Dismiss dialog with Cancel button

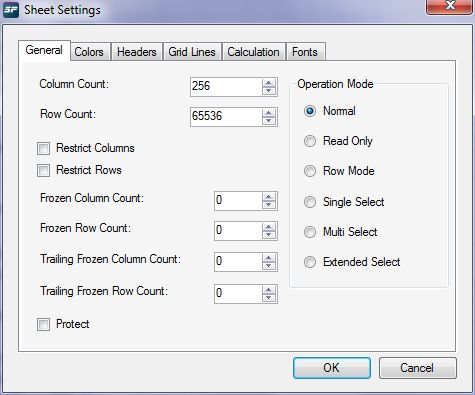418,368
